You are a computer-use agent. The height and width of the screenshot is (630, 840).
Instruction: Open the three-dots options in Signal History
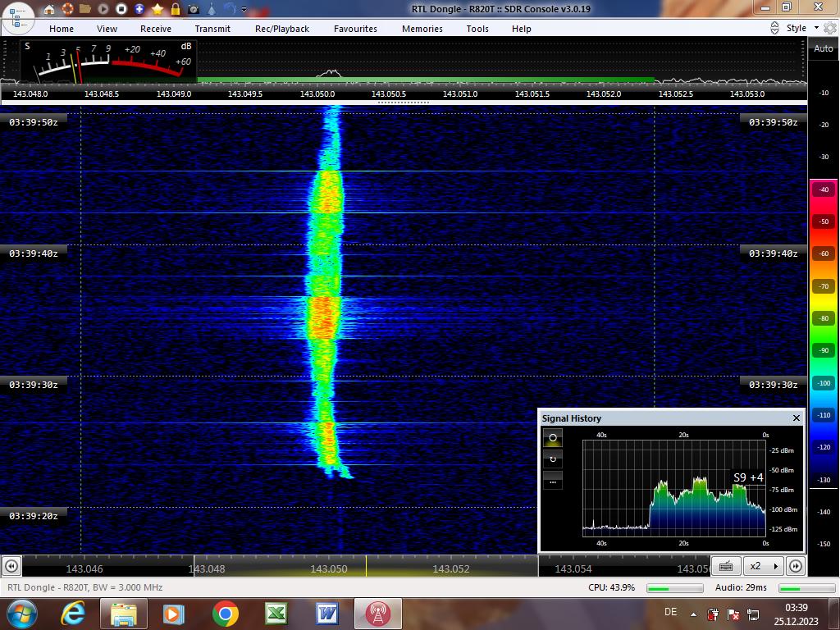point(552,481)
